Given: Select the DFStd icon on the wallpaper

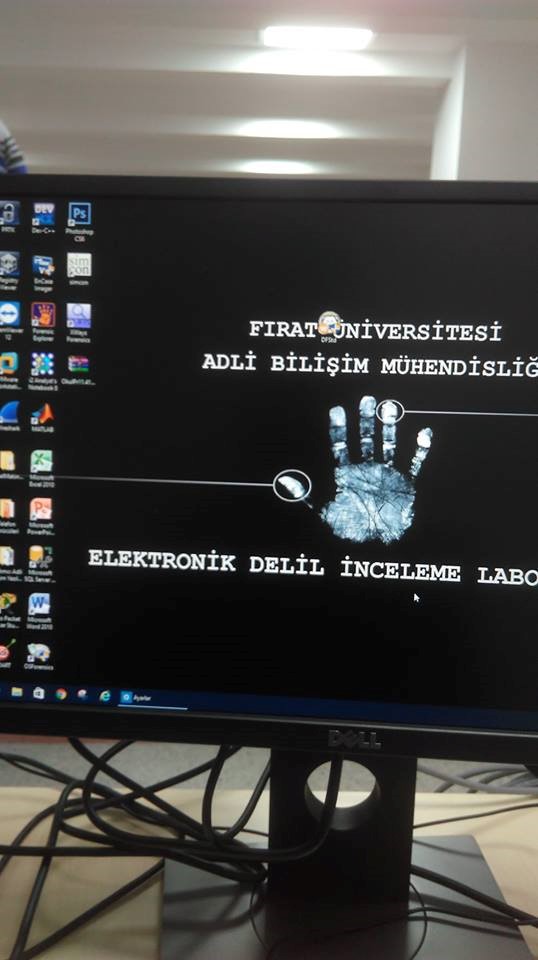Looking at the screenshot, I should 329,327.
